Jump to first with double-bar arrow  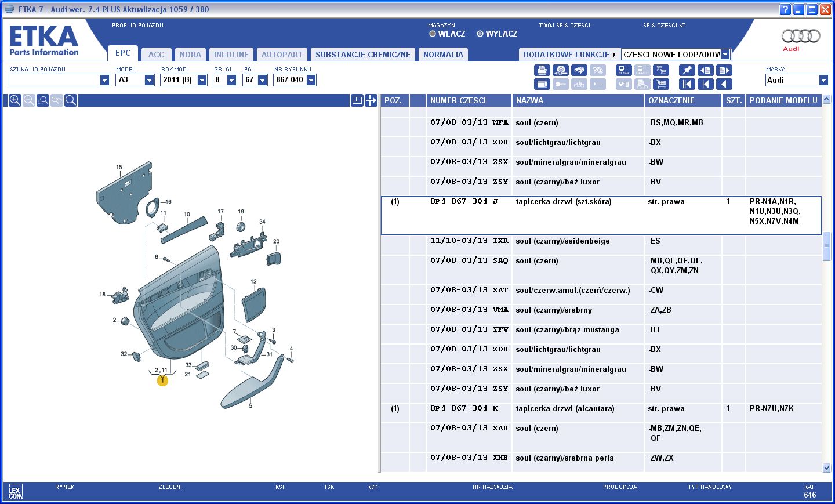(687, 84)
